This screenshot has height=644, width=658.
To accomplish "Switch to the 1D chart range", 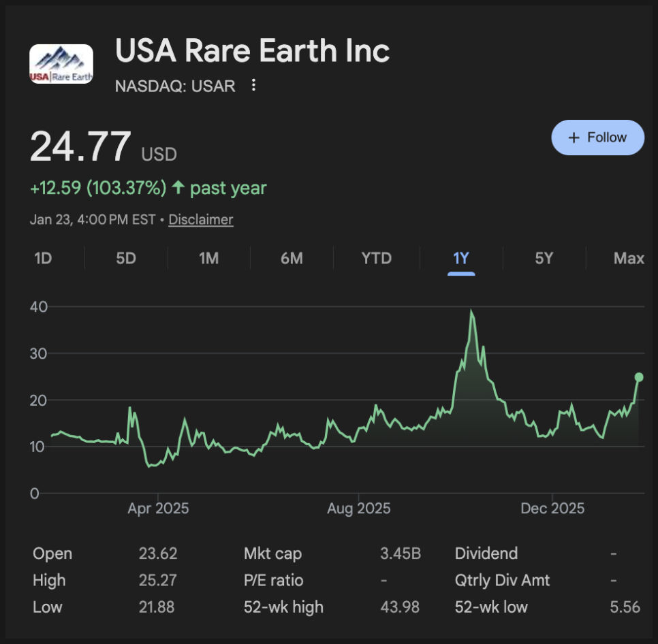I will [43, 259].
